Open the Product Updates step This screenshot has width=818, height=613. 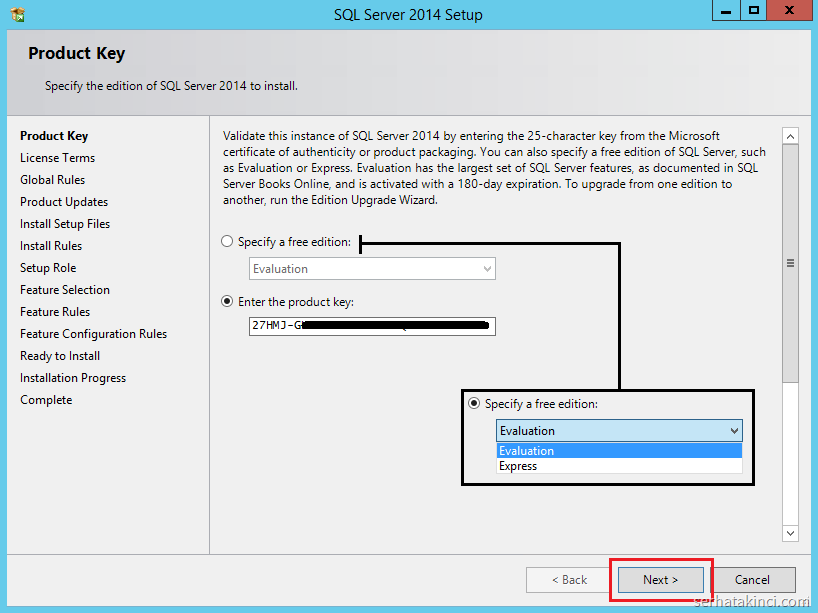pos(64,202)
